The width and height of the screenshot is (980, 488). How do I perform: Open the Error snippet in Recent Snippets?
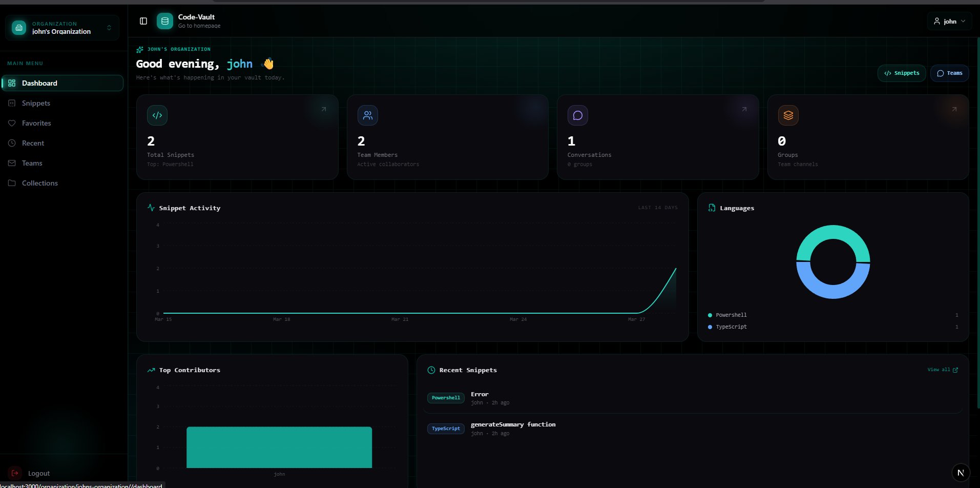click(x=692, y=398)
